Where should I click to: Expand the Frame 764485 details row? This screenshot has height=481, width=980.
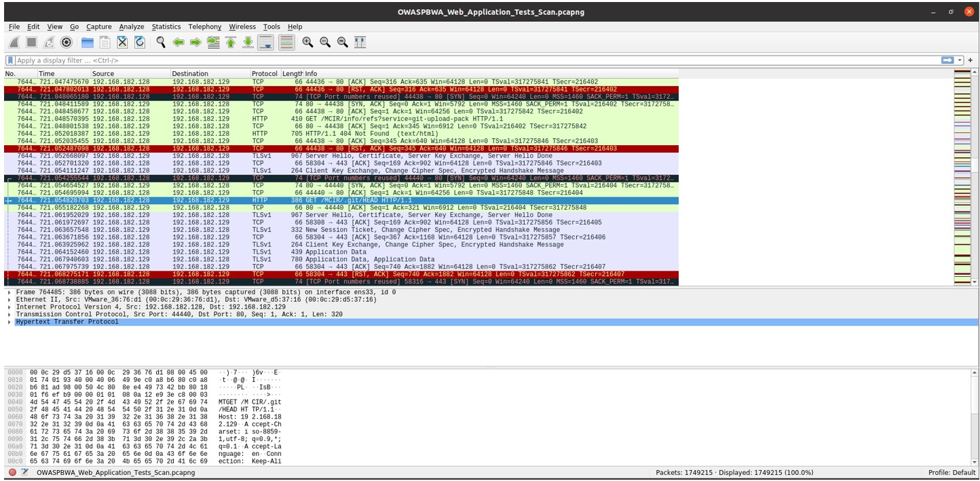(10, 292)
